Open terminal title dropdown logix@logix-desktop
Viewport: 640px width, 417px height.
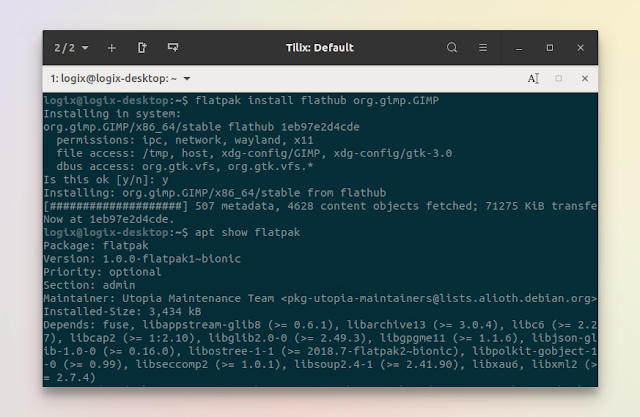point(120,78)
